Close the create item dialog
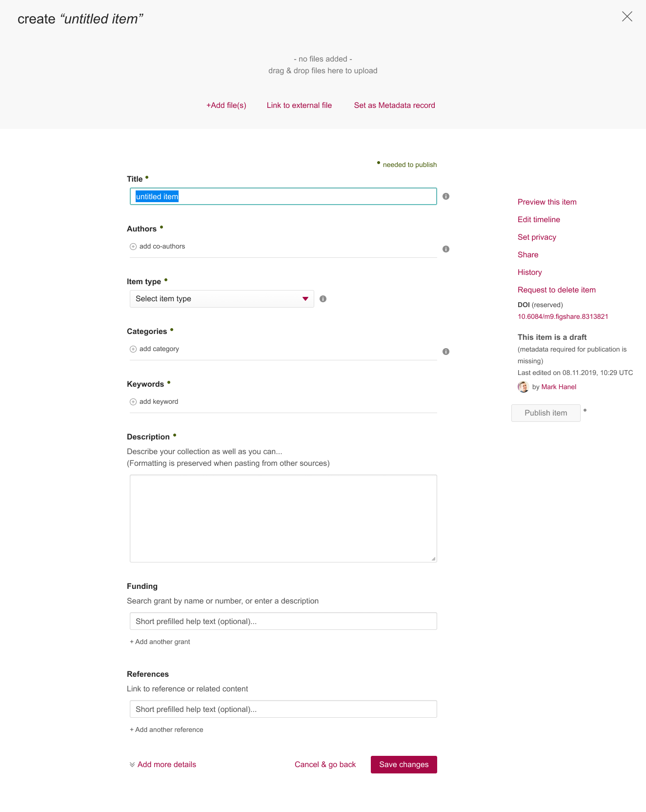Viewport: 646px width, 812px height. point(627,17)
